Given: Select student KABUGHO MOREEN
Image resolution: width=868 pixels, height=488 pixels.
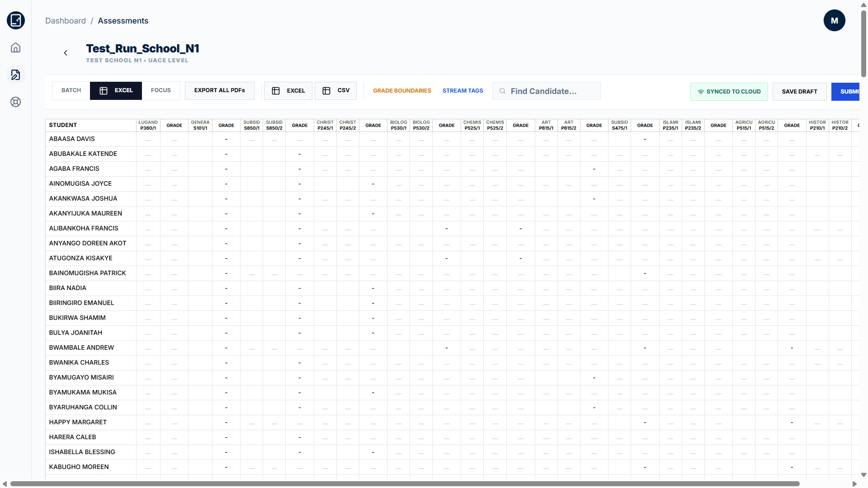Looking at the screenshot, I should click(79, 467).
